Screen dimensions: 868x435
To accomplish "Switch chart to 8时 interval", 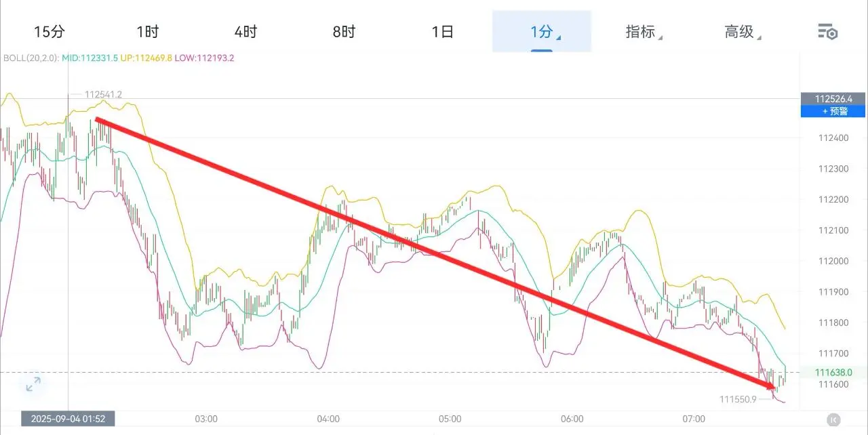I will point(344,31).
